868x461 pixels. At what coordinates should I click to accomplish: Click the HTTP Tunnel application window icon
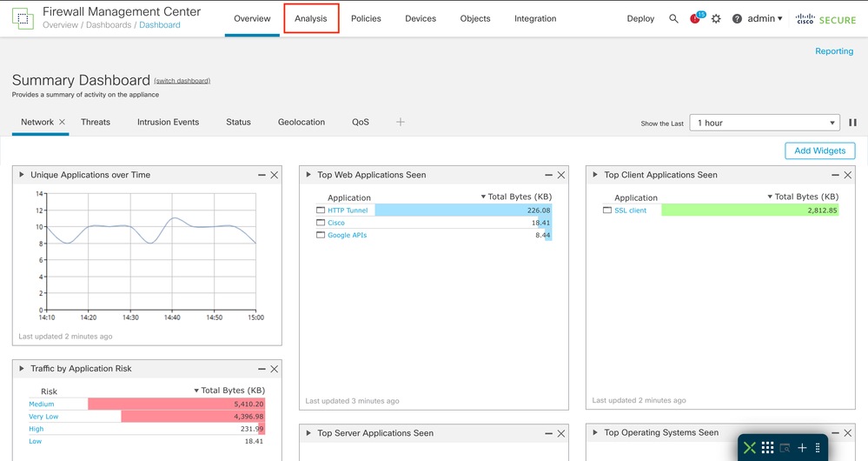[x=321, y=210]
